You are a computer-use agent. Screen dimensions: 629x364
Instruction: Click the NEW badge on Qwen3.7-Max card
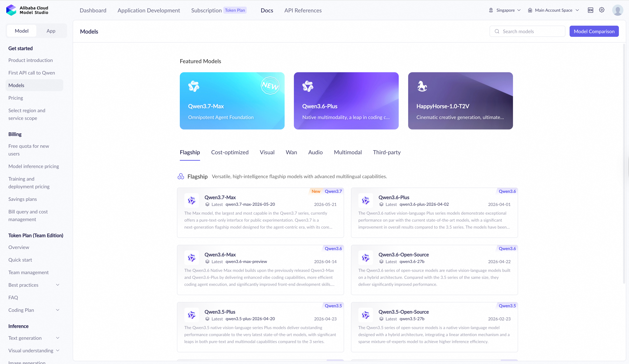click(270, 86)
